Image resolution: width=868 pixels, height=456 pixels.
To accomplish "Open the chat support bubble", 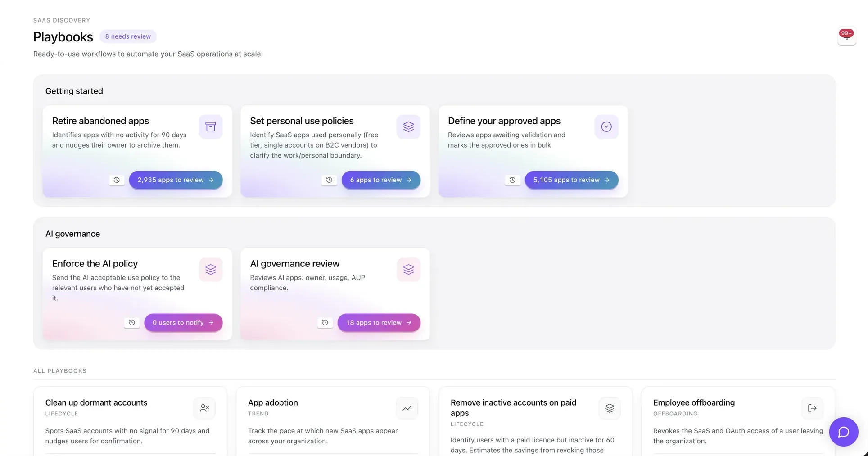I will pyautogui.click(x=843, y=432).
